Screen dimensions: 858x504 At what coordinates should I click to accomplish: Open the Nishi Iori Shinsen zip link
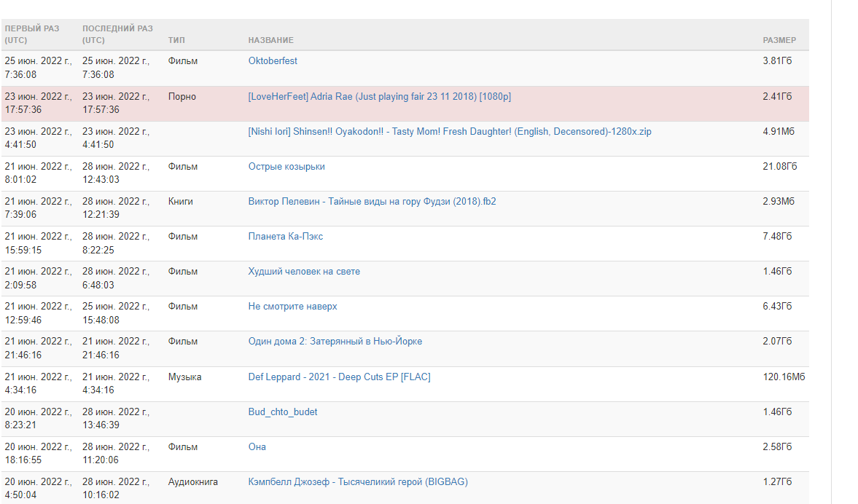[450, 131]
